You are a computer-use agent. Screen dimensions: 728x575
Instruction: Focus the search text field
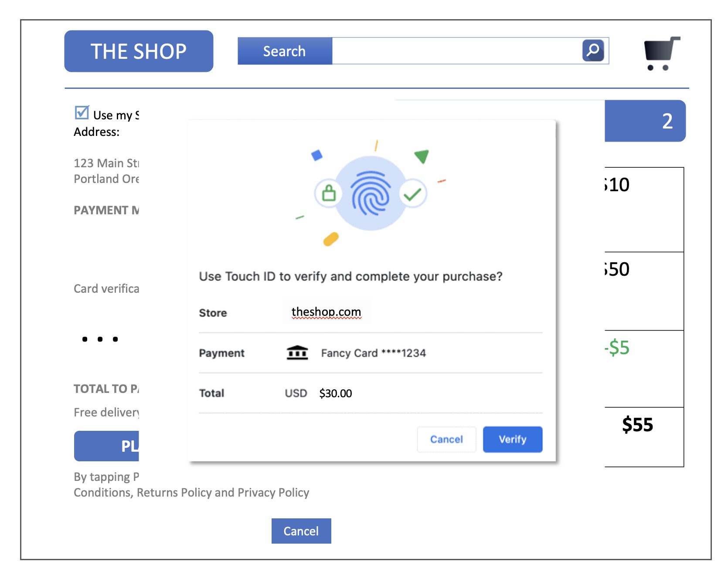(457, 51)
